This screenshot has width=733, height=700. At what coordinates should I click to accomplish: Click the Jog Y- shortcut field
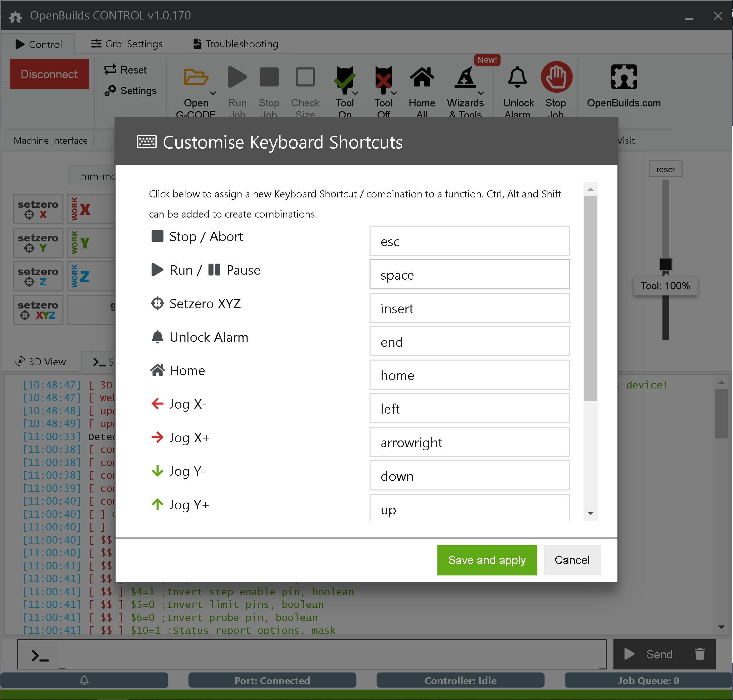tap(469, 475)
